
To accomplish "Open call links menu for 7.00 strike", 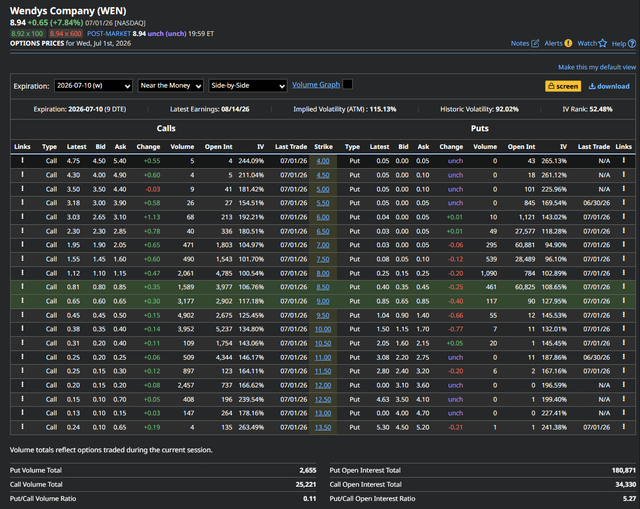I will [x=22, y=245].
